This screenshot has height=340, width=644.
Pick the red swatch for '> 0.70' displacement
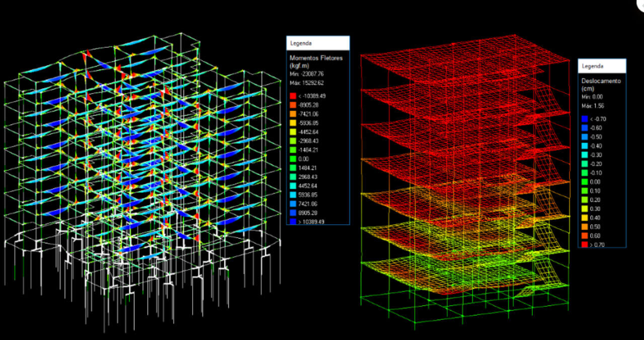[585, 245]
